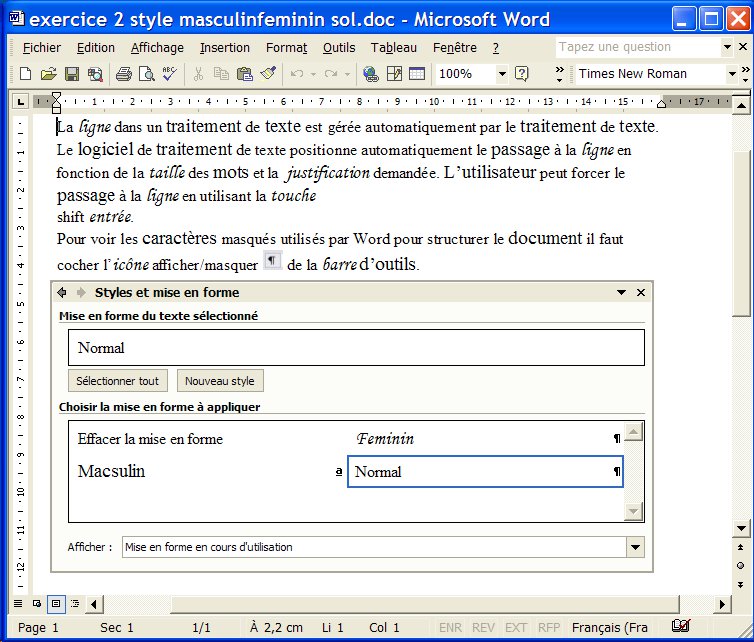
Task: Click the Insert Table icon
Action: point(416,74)
